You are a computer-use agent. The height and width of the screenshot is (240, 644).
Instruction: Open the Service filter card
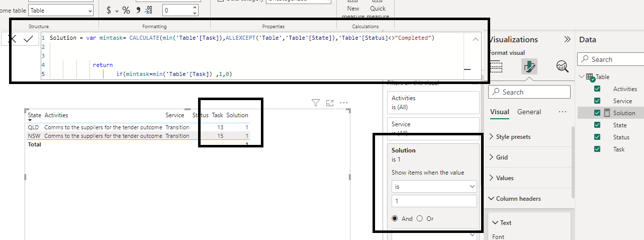432,128
